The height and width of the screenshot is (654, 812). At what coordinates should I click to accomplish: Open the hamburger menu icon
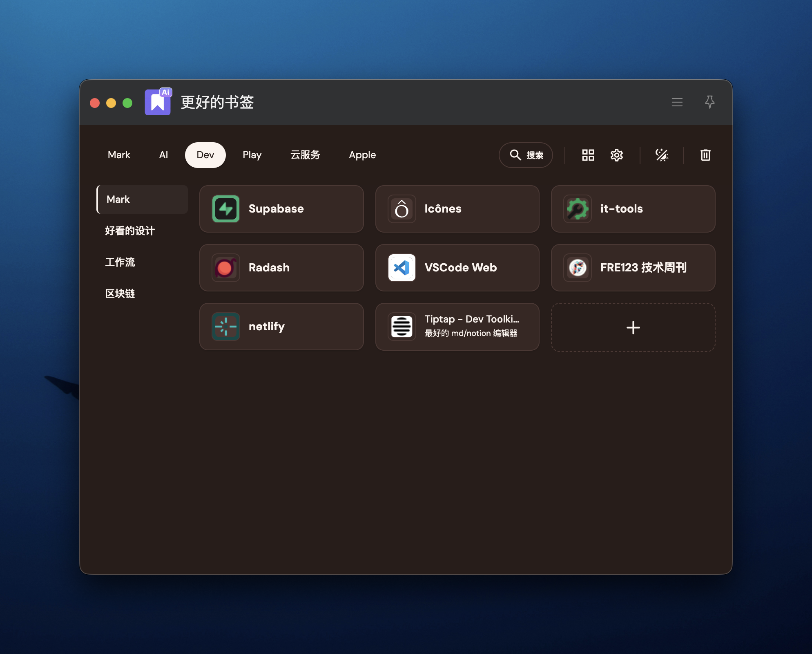pos(677,102)
